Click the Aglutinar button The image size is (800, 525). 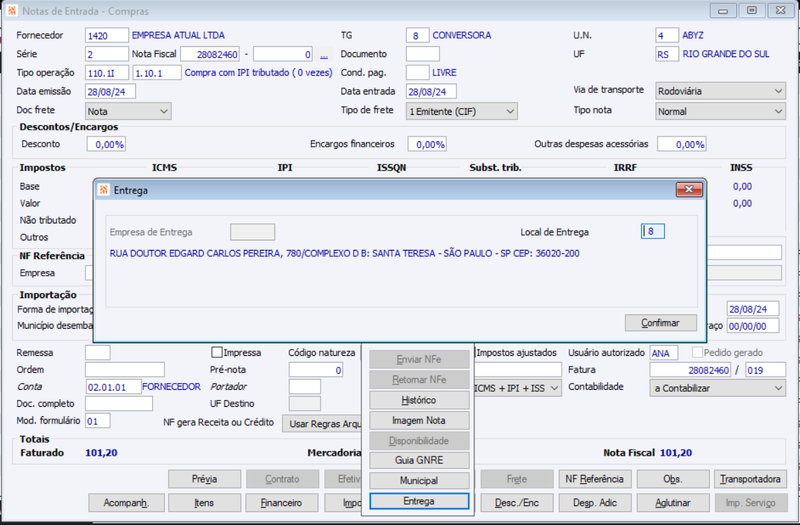(673, 503)
